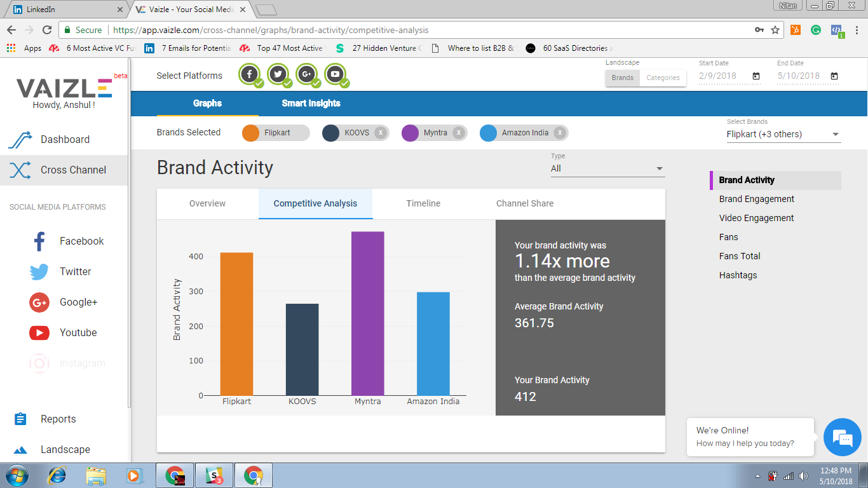Select Fans metric in the right menu
The width and height of the screenshot is (868, 488).
tap(728, 237)
